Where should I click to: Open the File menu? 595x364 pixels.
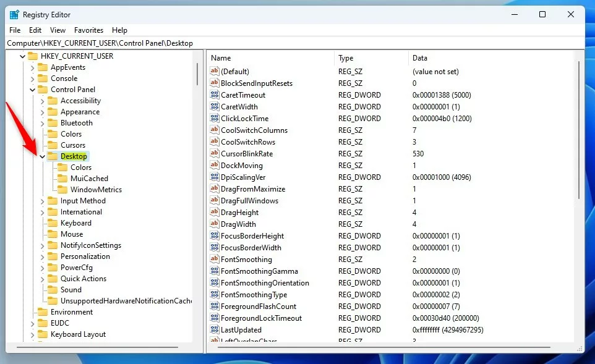pos(15,30)
